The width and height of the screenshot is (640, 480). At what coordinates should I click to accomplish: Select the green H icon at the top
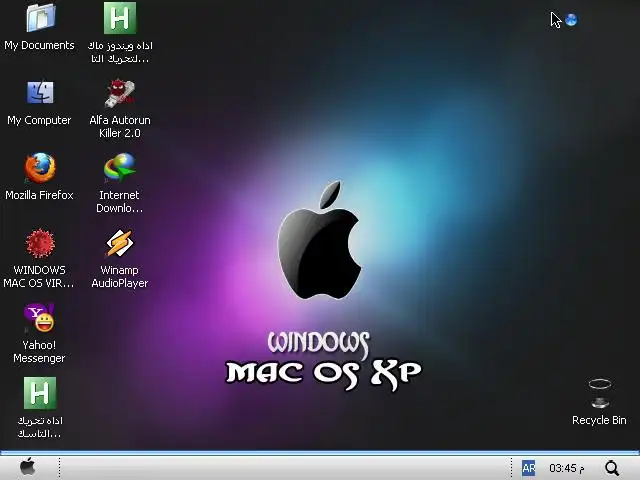pos(120,18)
